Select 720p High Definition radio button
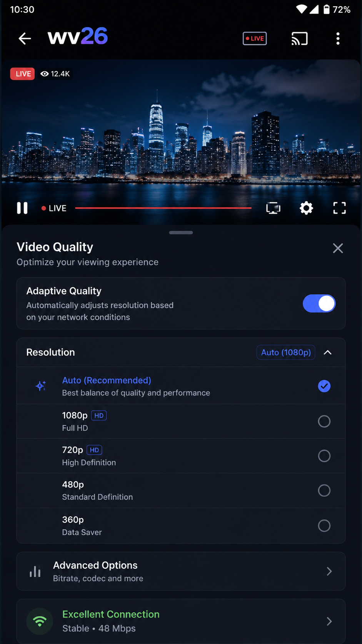The image size is (362, 644). click(324, 456)
